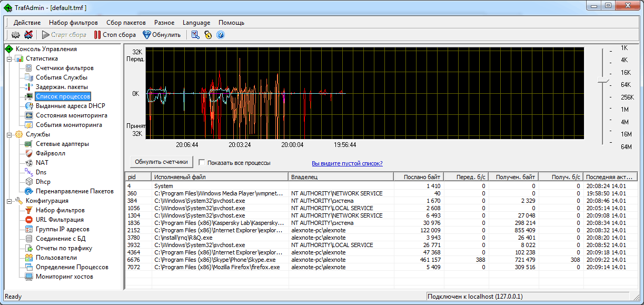Image resolution: width=644 pixels, height=305 pixels.
Task: Sort by Исполняемый файл column header
Action: (220, 177)
